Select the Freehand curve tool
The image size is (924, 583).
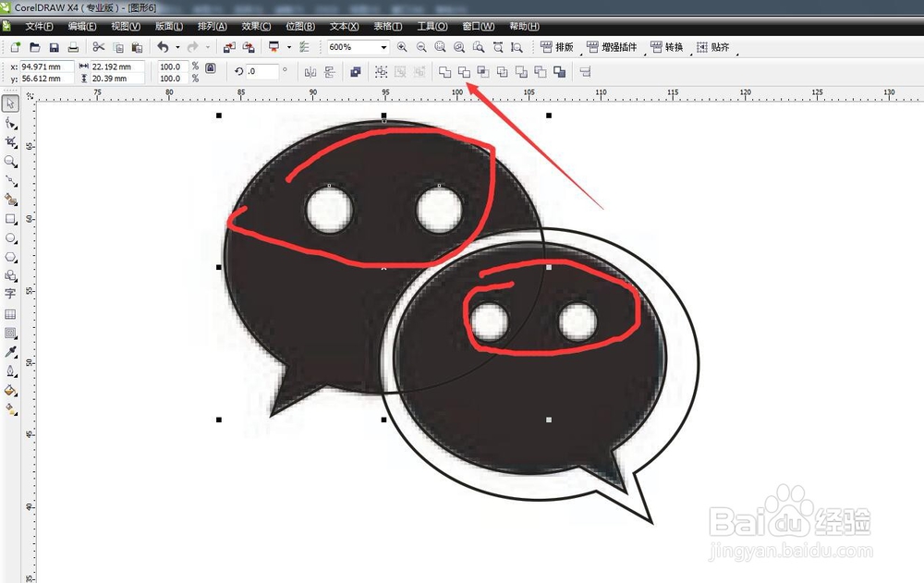pos(10,180)
